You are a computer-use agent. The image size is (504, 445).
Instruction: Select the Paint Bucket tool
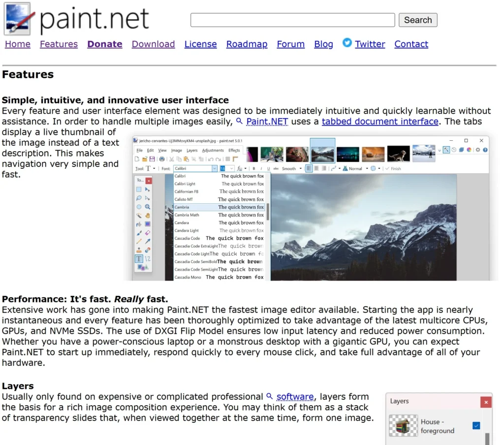pos(139,224)
